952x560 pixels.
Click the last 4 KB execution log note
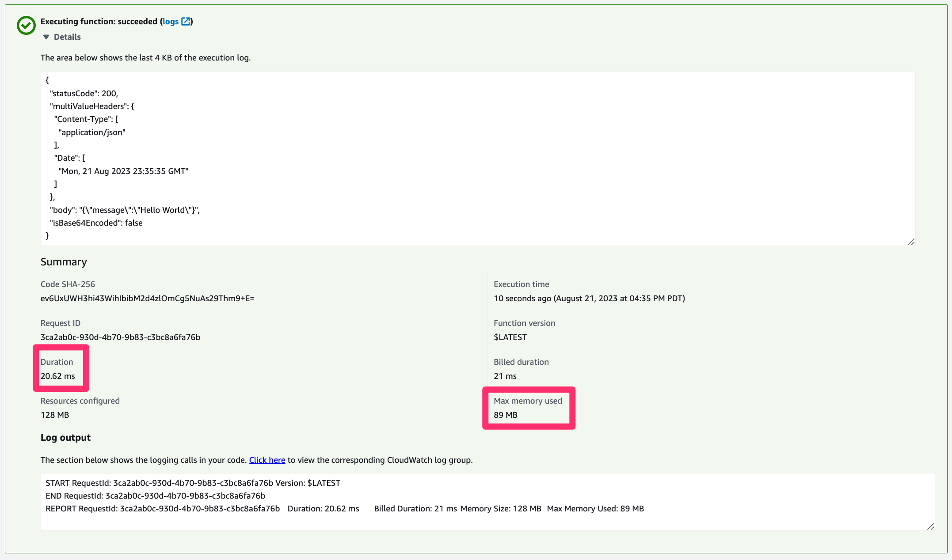145,57
